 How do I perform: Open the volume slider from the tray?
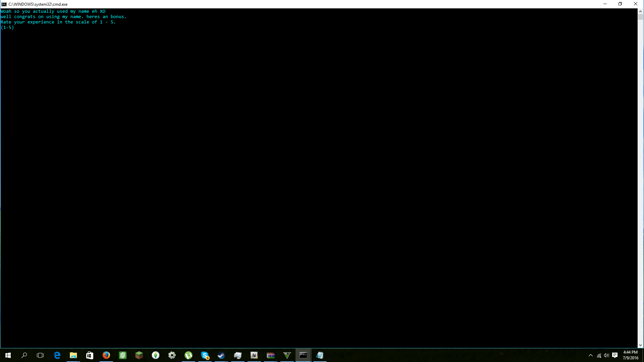tap(607, 355)
